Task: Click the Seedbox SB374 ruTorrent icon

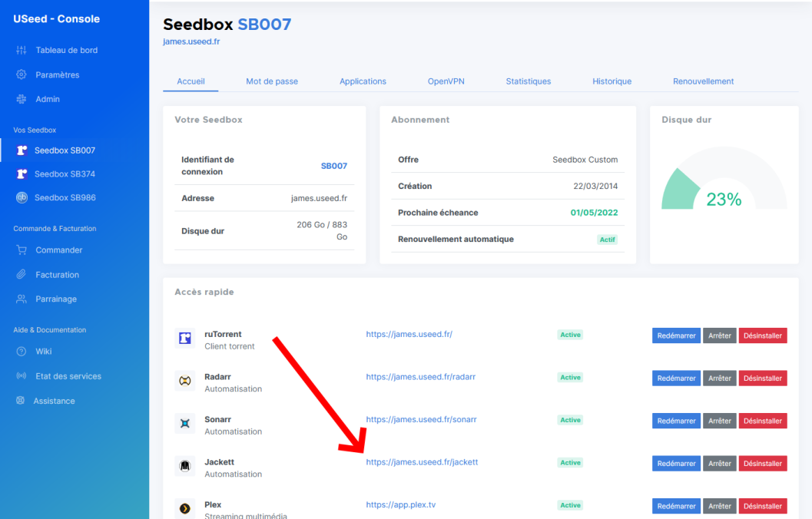Action: [22, 174]
